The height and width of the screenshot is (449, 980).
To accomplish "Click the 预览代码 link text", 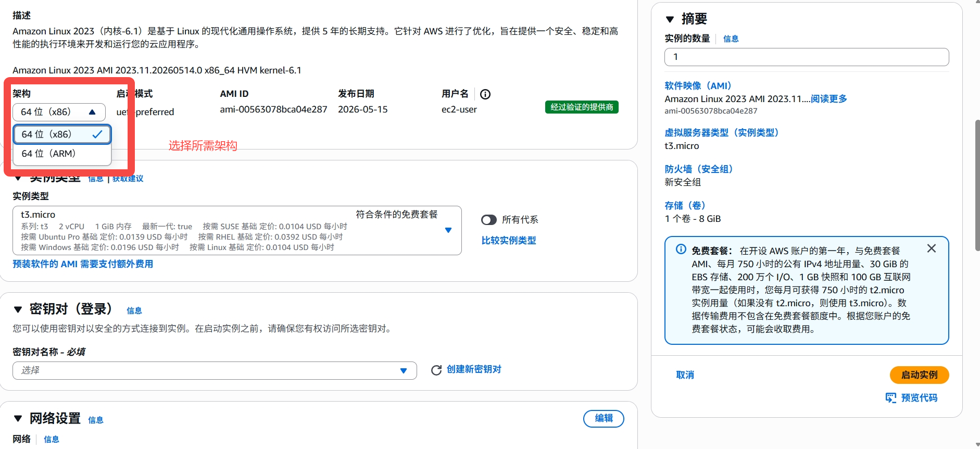I will pyautogui.click(x=919, y=398).
